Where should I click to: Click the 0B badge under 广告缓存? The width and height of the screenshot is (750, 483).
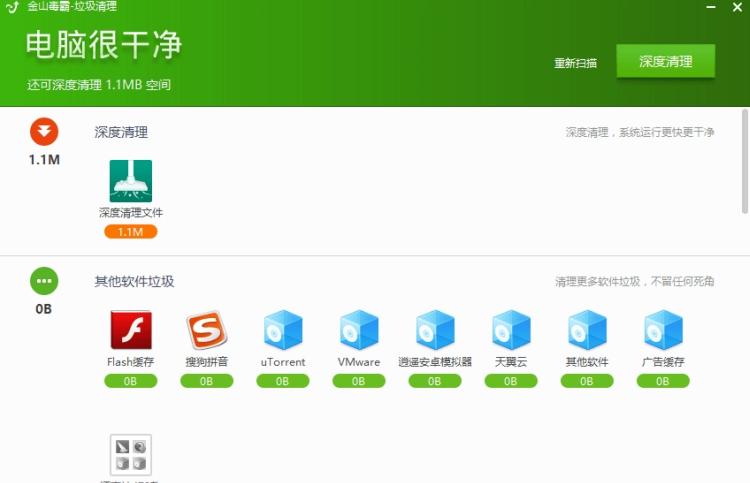[663, 381]
